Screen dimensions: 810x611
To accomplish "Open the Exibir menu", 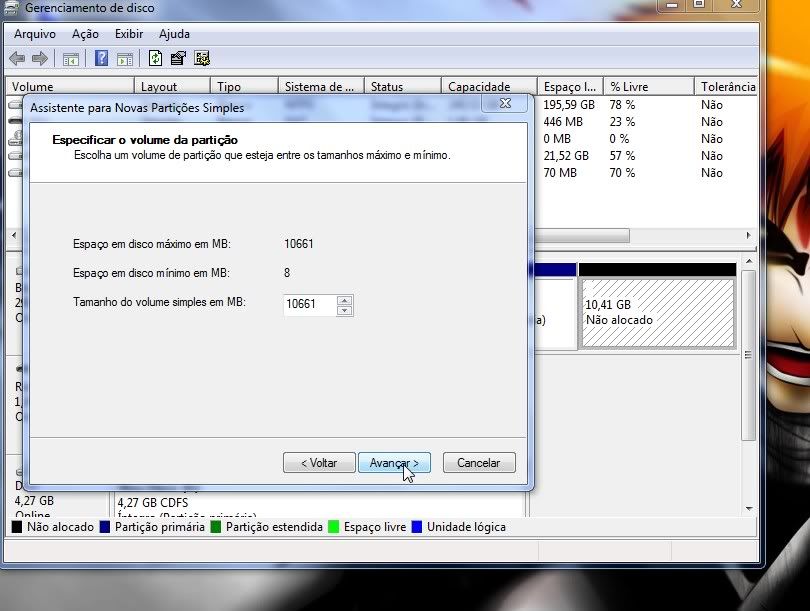I will [x=129, y=34].
